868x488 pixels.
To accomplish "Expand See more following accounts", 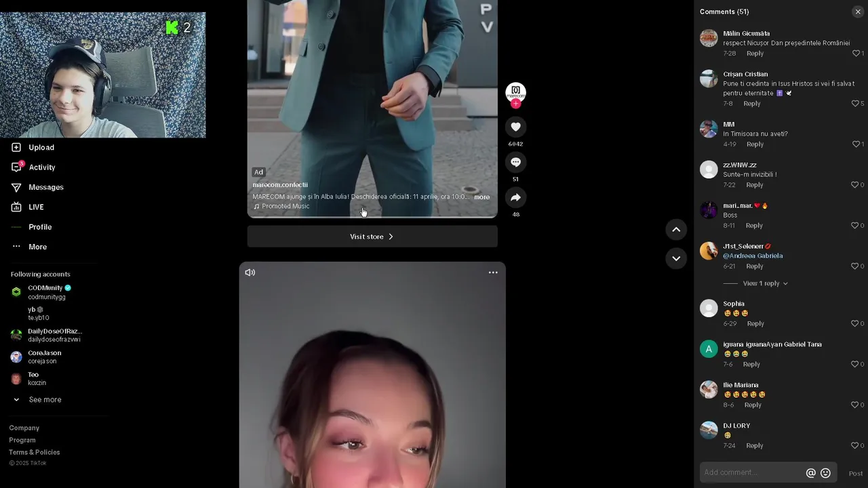I will click(38, 400).
